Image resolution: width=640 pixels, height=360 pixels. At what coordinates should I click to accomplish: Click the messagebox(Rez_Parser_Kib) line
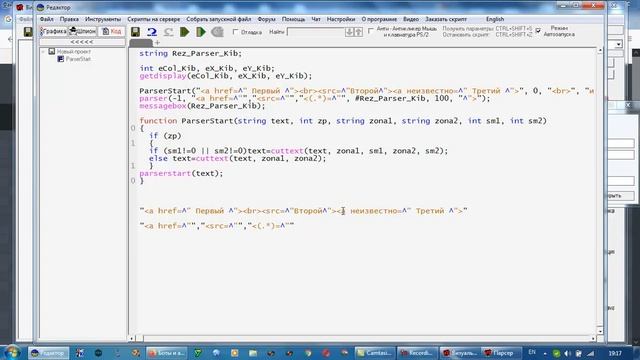[202, 106]
